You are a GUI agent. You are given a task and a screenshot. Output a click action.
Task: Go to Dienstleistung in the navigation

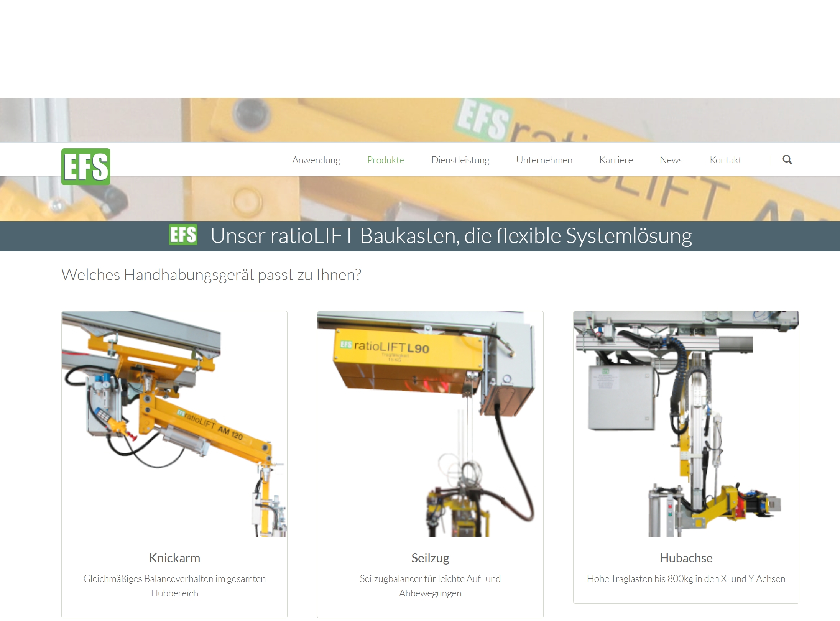[x=460, y=160]
